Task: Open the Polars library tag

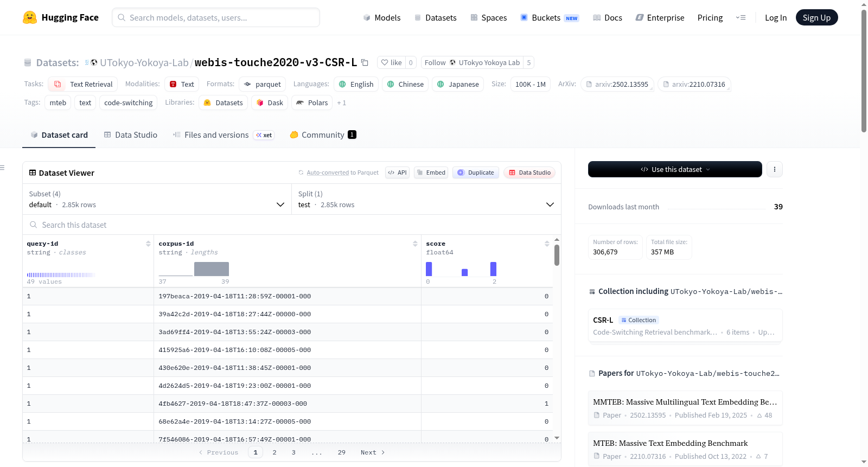Action: point(312,103)
